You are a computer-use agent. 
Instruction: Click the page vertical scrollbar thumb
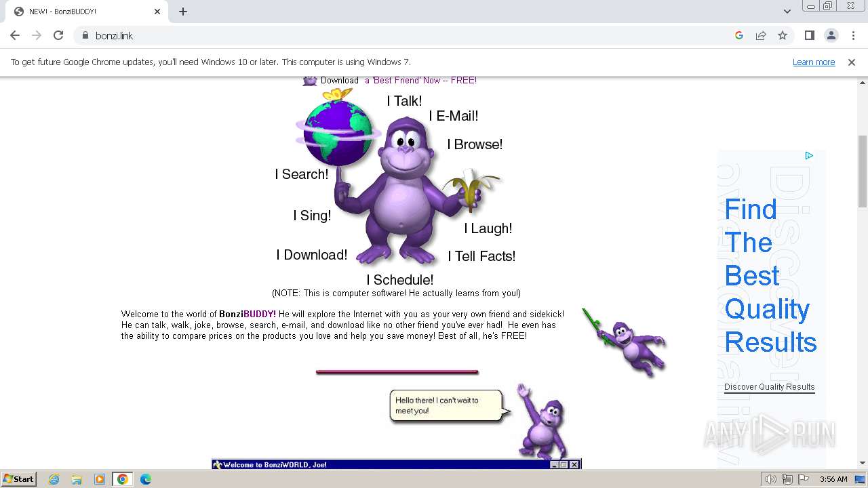[x=863, y=171]
